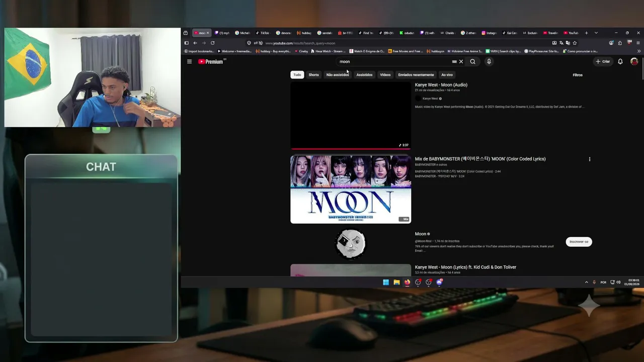Select the Não assistidos filter chip

pos(338,75)
